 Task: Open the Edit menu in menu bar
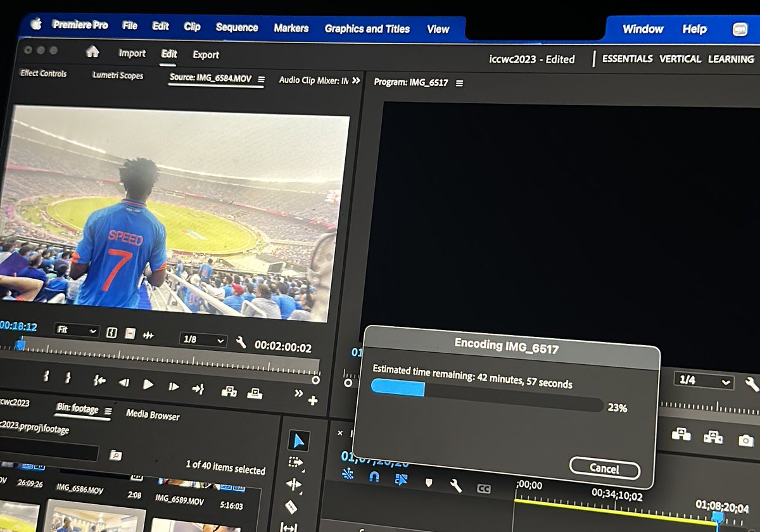161,26
